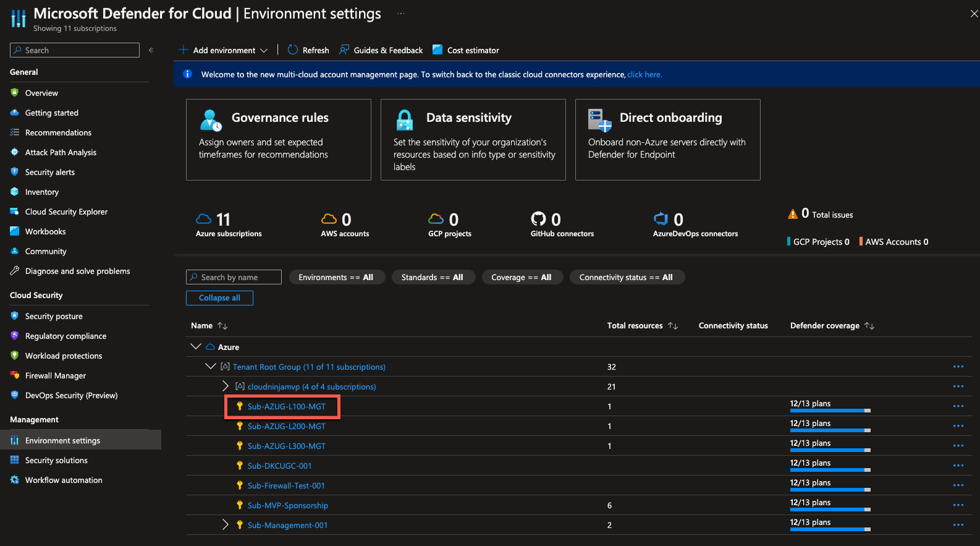Click the Environment settings sidebar icon
Viewport: 980px width, 546px height.
point(15,440)
